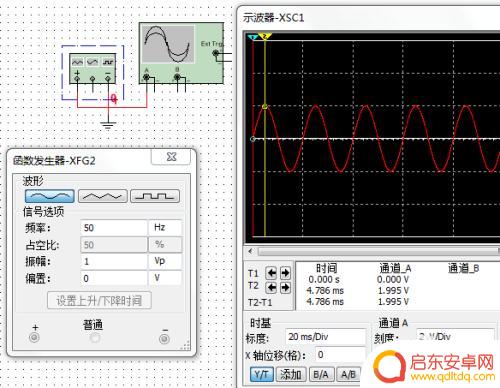This screenshot has width=500, height=388.
Task: Move cursor T2 right arrow
Action: (x=285, y=287)
